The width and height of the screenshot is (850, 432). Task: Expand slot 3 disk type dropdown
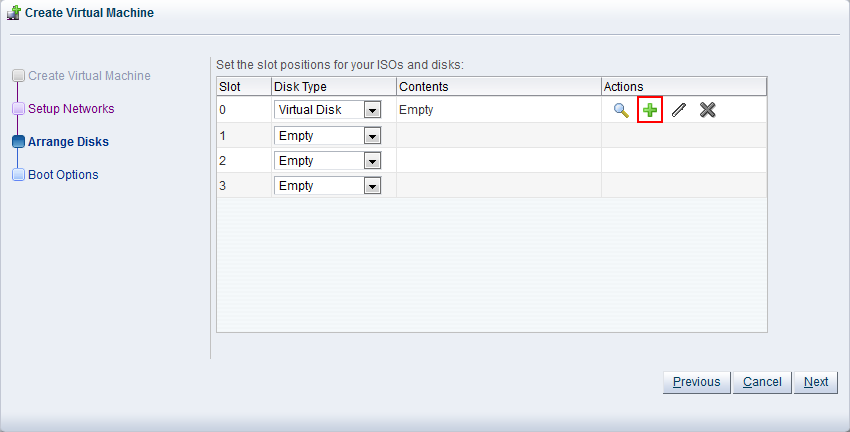click(x=374, y=186)
